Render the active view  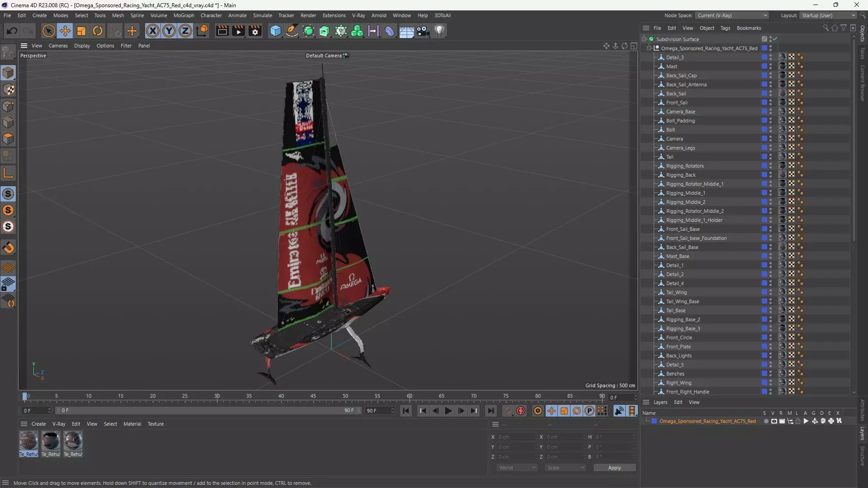click(x=222, y=31)
